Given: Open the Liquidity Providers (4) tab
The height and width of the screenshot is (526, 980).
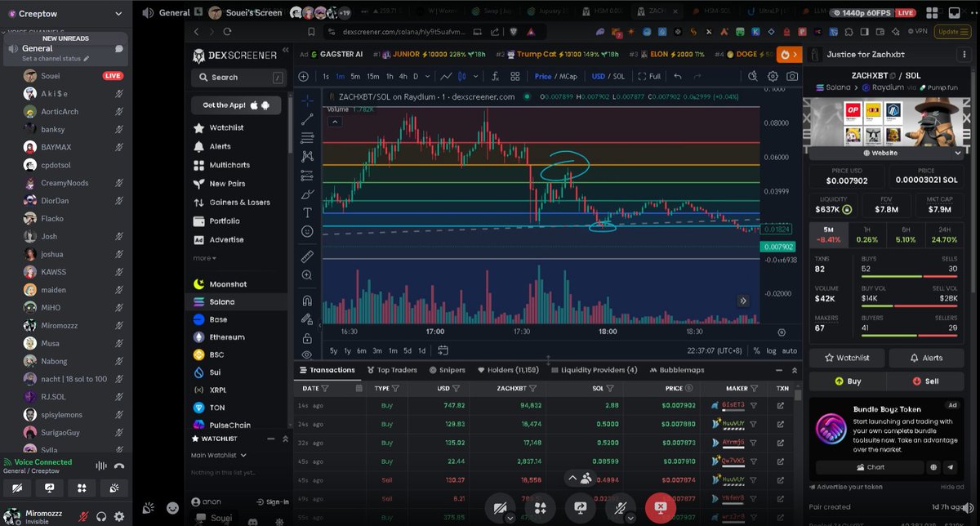Looking at the screenshot, I should pyautogui.click(x=594, y=370).
